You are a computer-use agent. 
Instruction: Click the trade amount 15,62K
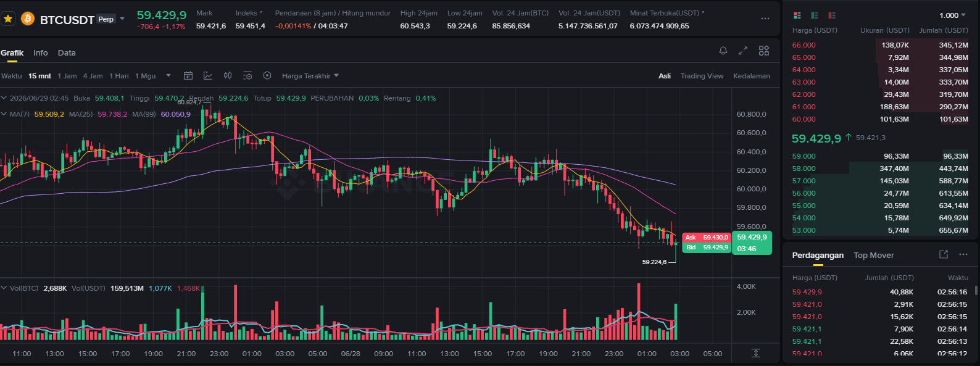click(902, 317)
